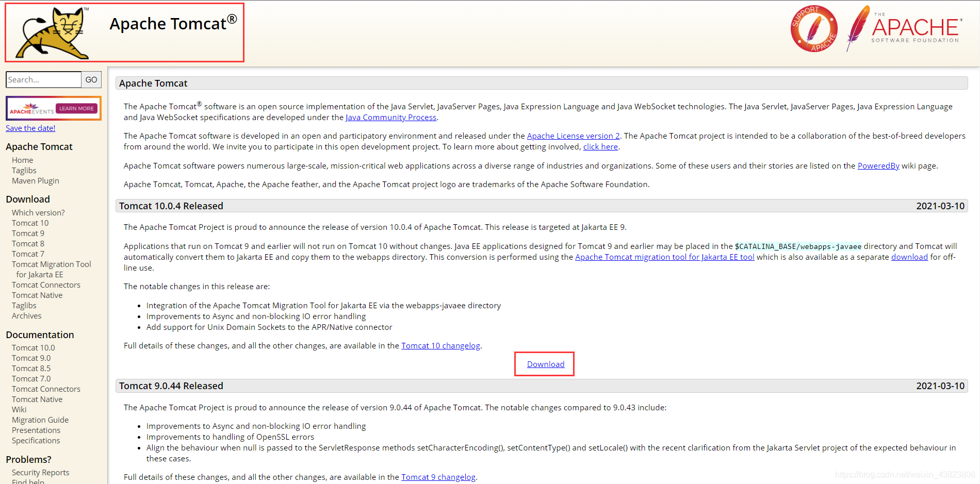980x484 pixels.
Task: Open Migration Guide sidebar link
Action: (x=40, y=420)
